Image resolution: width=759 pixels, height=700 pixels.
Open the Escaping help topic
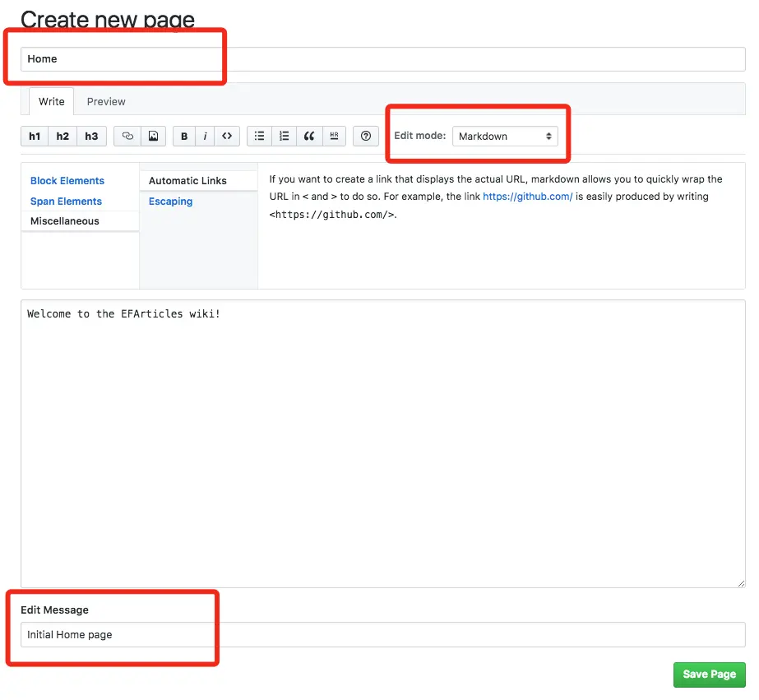point(170,202)
